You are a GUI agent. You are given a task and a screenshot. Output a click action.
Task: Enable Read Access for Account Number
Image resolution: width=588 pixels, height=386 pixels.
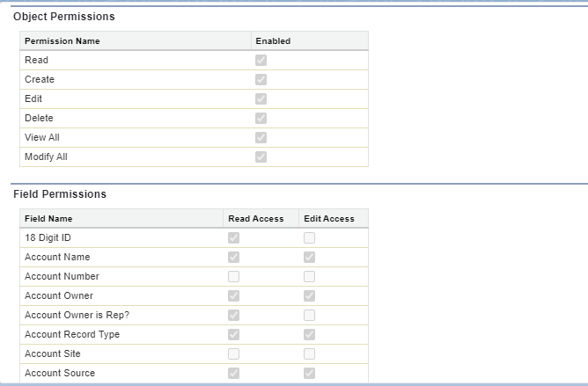[233, 277]
